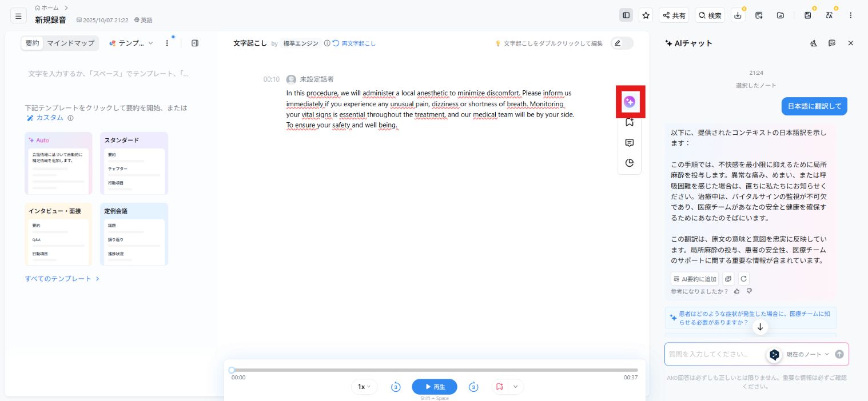Open the translation icon in the top toolbar
This screenshot has height=401, width=868.
click(829, 15)
